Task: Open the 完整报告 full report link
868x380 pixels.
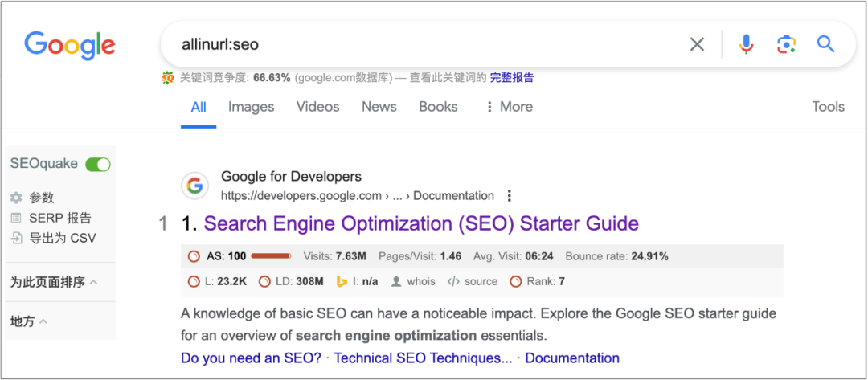Action: 512,77
